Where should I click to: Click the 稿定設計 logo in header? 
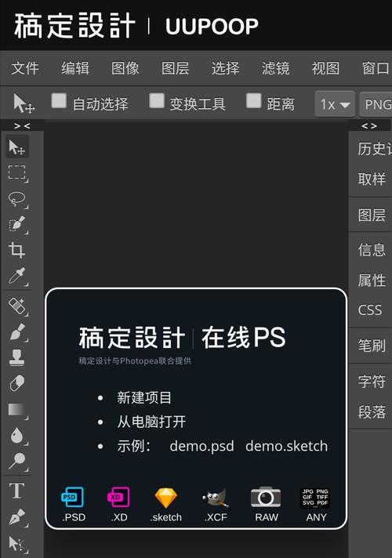coord(74,26)
